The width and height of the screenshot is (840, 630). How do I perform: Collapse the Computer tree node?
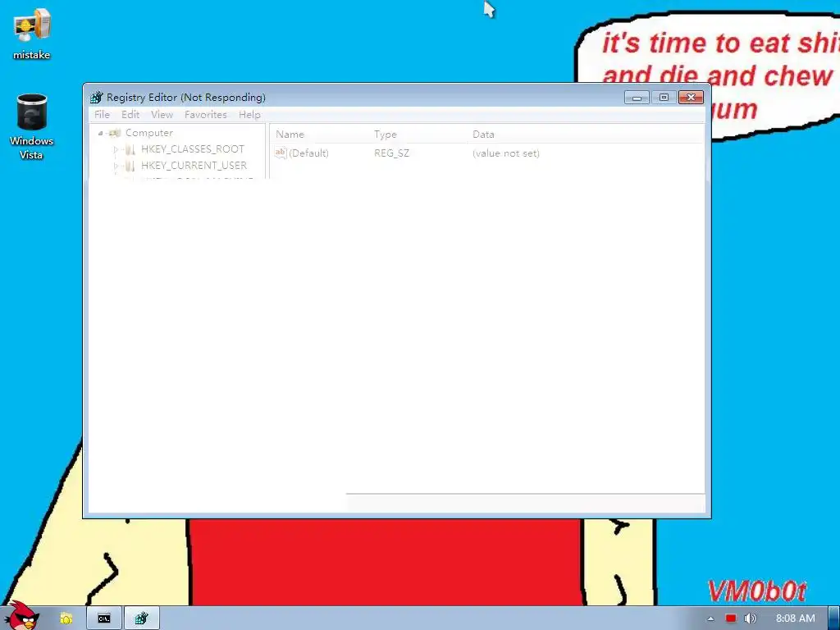point(100,133)
